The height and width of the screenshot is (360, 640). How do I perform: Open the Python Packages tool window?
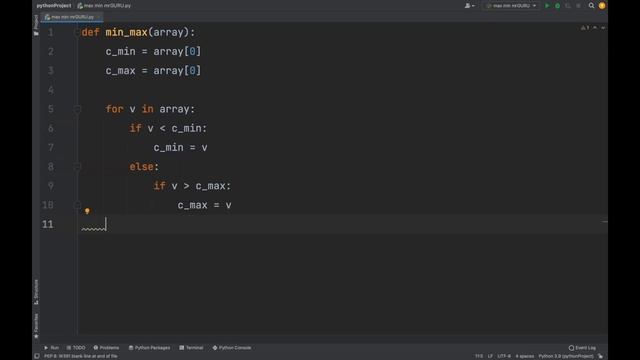(149, 348)
